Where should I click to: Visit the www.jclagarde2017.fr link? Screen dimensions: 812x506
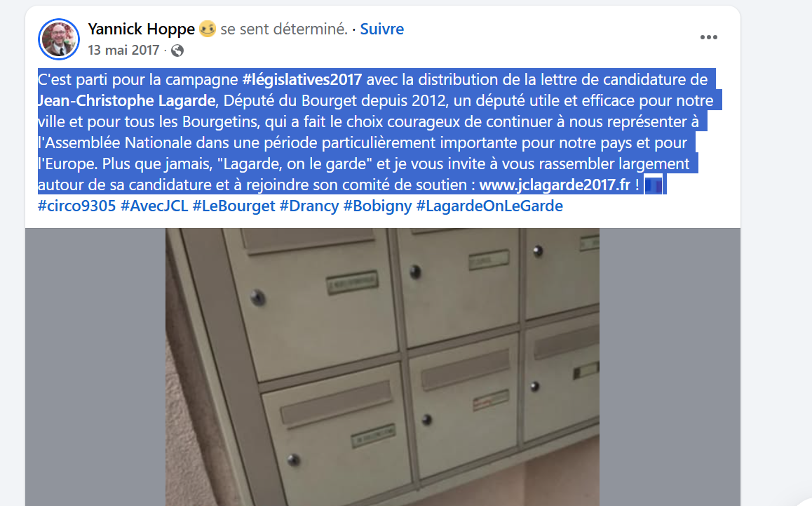click(555, 185)
